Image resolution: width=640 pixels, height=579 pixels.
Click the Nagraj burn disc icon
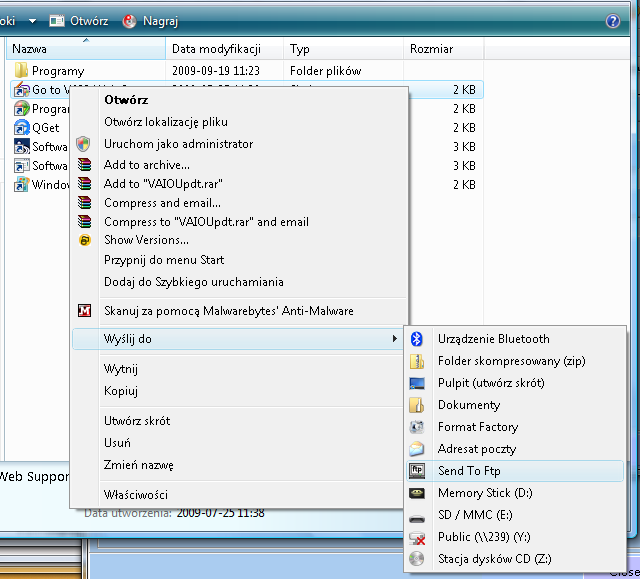129,21
